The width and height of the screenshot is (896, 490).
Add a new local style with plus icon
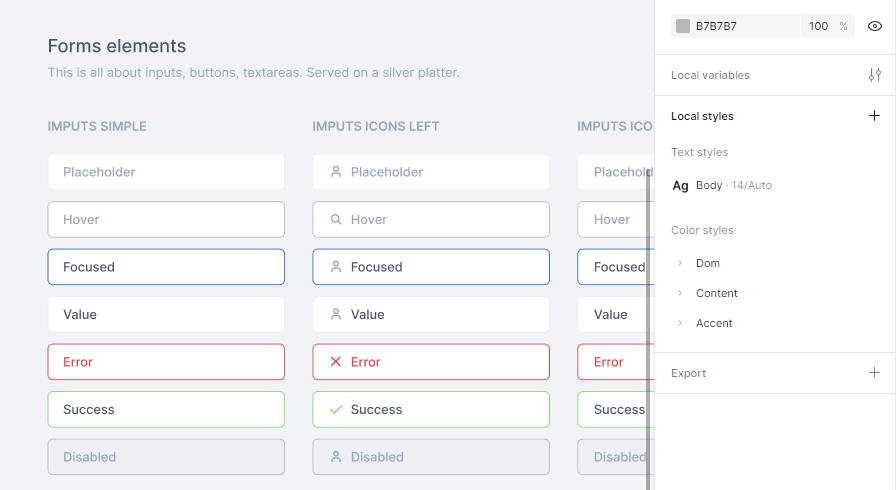coord(875,116)
